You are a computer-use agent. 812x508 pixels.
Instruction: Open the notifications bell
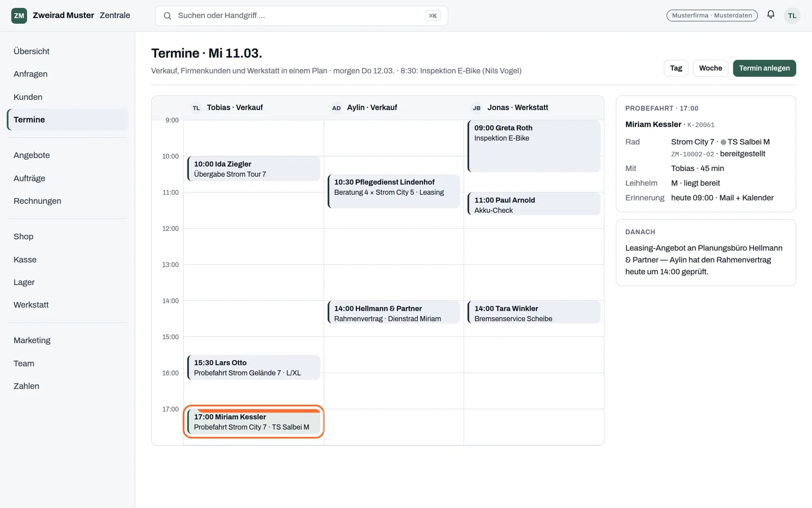pyautogui.click(x=771, y=15)
